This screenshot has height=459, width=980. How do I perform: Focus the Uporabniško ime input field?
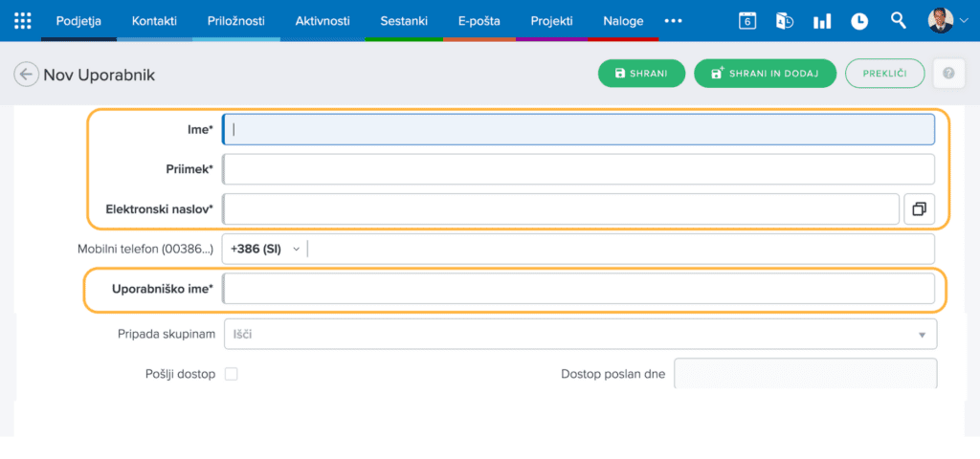(x=578, y=289)
